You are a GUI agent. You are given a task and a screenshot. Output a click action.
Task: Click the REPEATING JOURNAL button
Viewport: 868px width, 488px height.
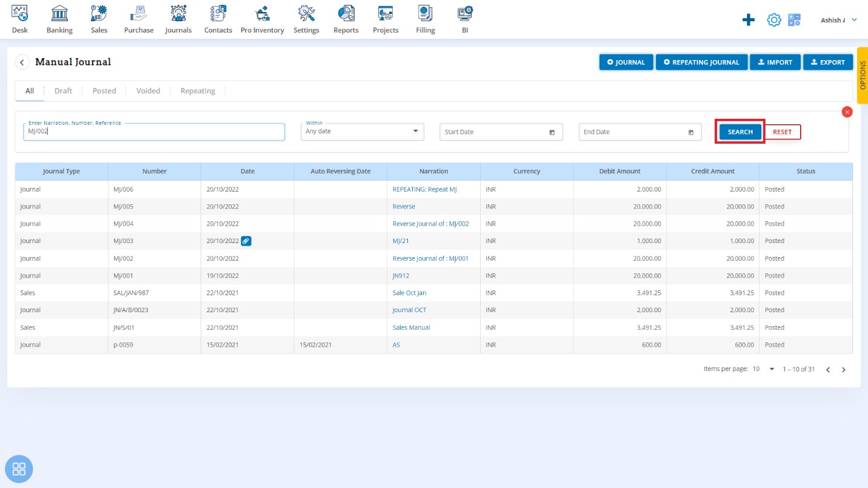coord(702,62)
